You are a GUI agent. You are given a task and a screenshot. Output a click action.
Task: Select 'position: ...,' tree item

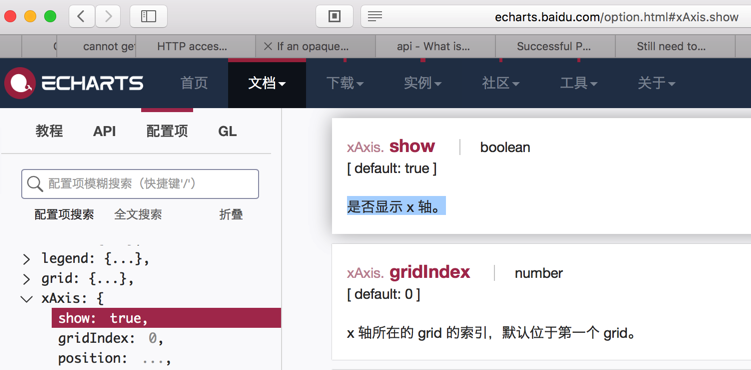point(114,359)
